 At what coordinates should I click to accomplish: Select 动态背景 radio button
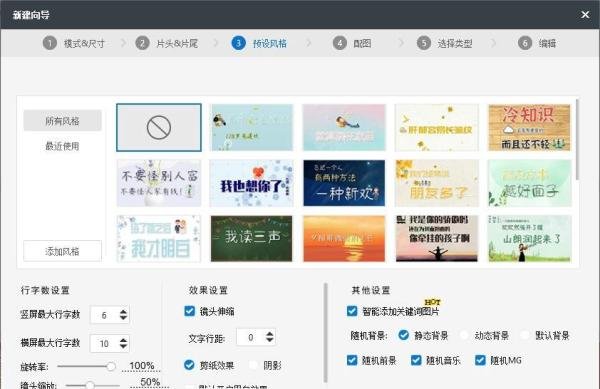(464, 335)
